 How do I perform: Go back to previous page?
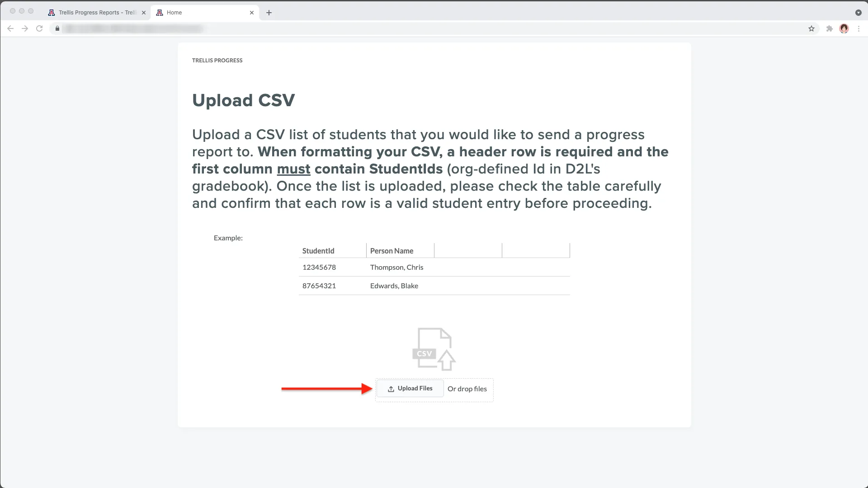click(x=10, y=28)
